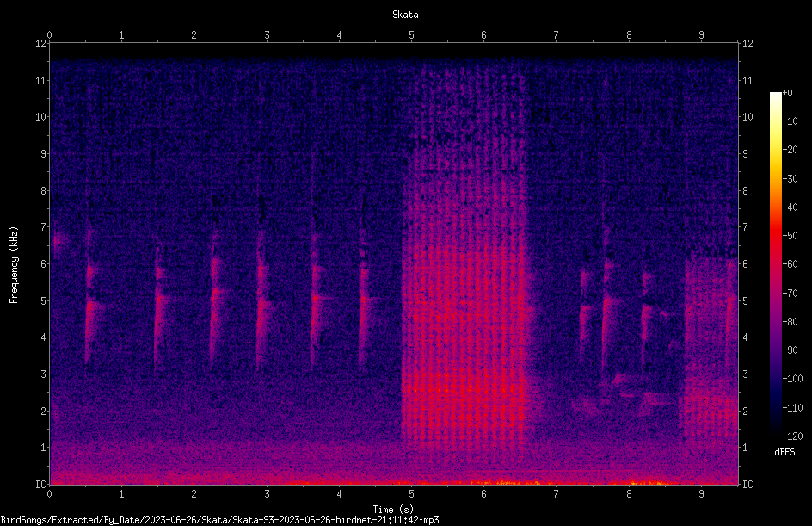Click the 'DC' label on the left frequency axis
The height and width of the screenshot is (526, 812).
tap(40, 485)
